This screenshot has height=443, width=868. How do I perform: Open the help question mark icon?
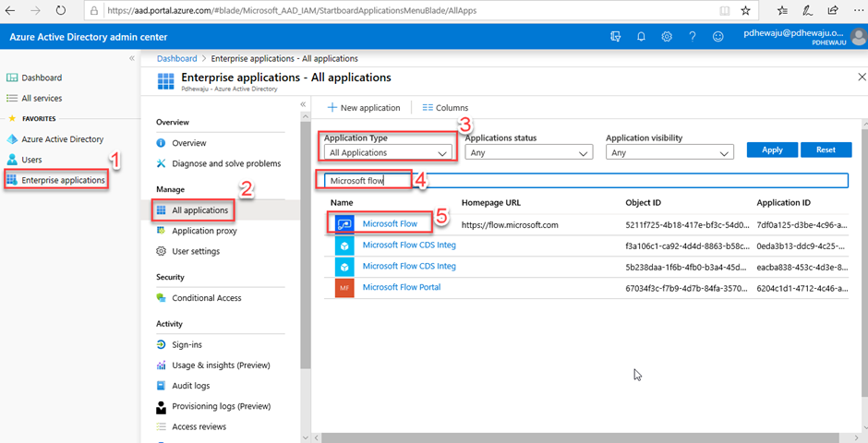point(693,37)
